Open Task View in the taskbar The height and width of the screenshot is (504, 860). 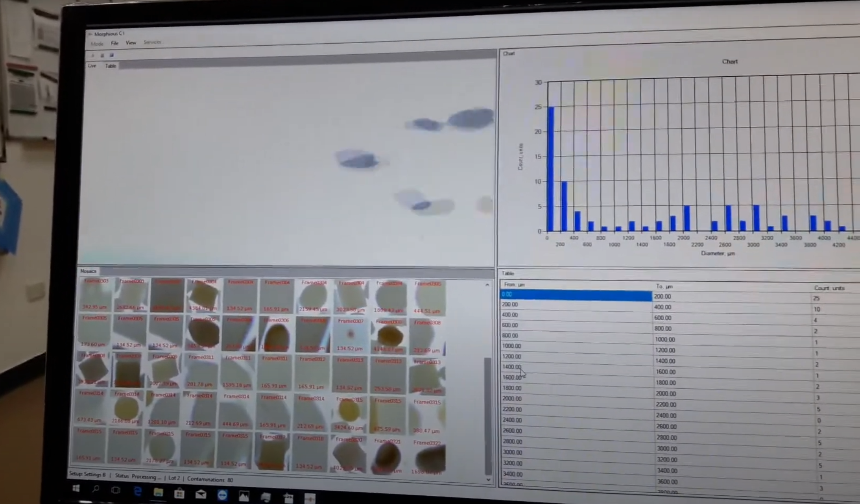click(116, 490)
